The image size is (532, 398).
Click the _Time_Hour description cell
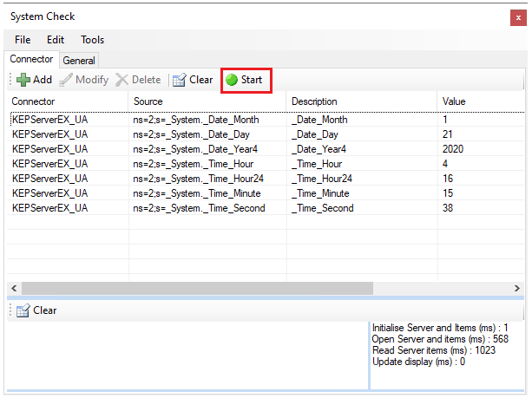tap(362, 164)
